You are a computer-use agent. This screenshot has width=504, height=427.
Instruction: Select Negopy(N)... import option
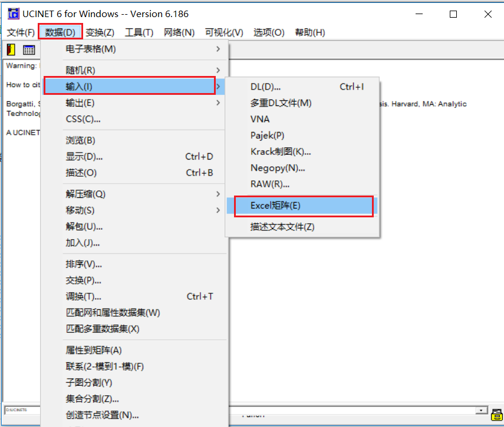click(x=302, y=168)
